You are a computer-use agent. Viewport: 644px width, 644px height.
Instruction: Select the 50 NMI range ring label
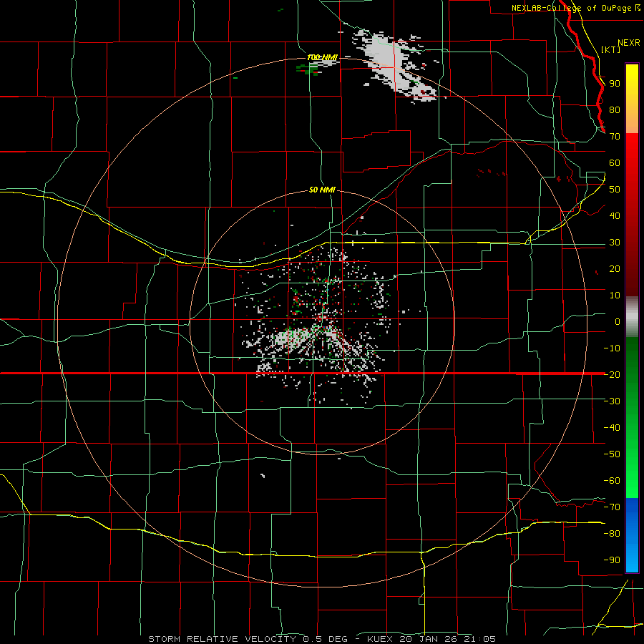point(322,190)
